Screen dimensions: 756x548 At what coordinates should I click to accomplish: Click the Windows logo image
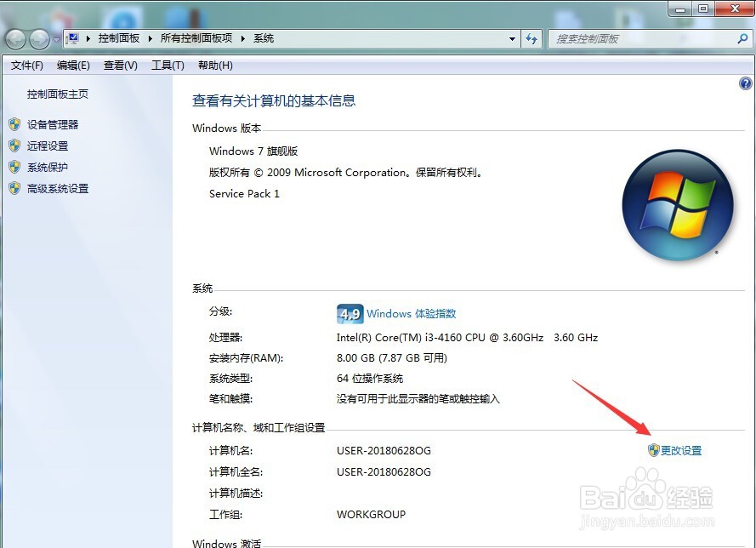click(x=678, y=205)
